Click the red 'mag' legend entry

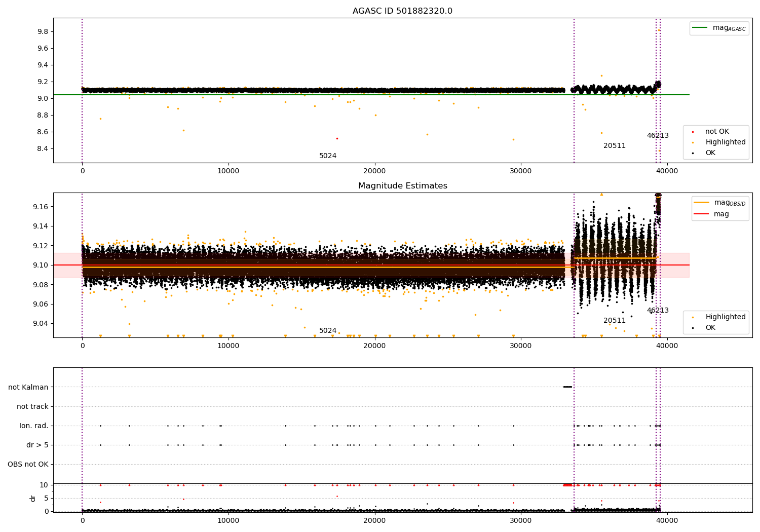(x=711, y=214)
